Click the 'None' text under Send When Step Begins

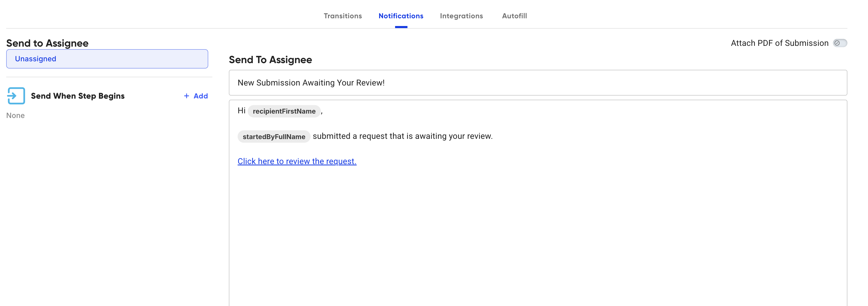pos(15,115)
